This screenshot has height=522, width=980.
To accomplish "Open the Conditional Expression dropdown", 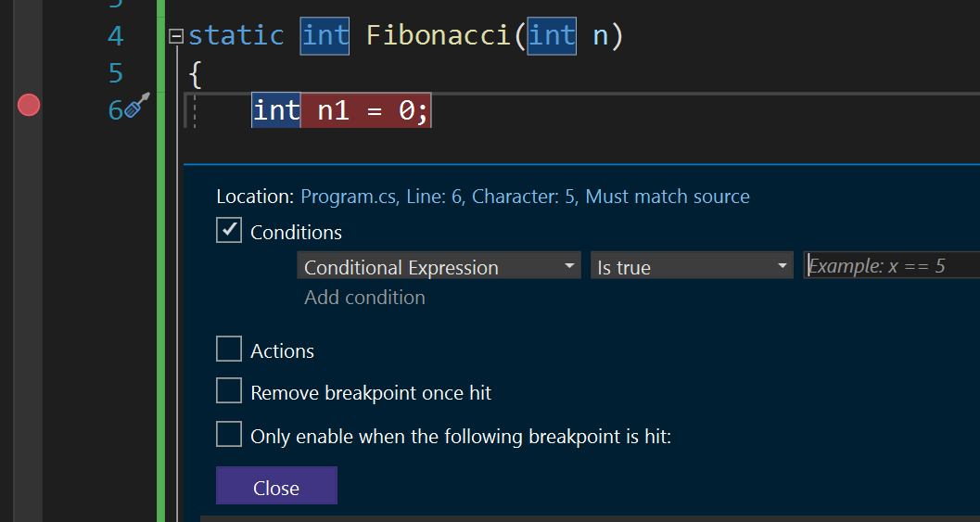I will pos(439,267).
